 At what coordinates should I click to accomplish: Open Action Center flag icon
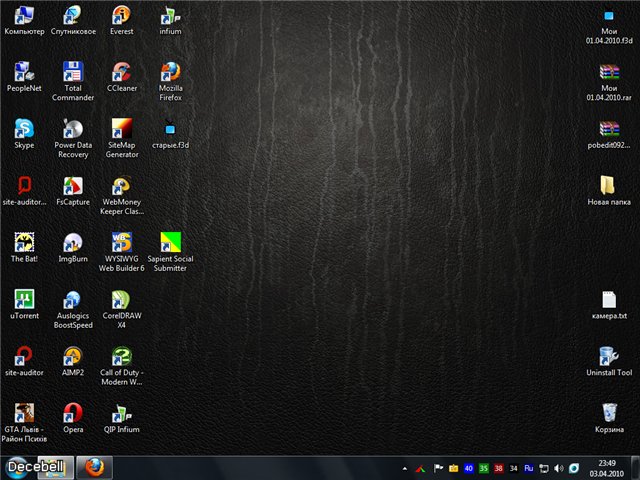438,468
